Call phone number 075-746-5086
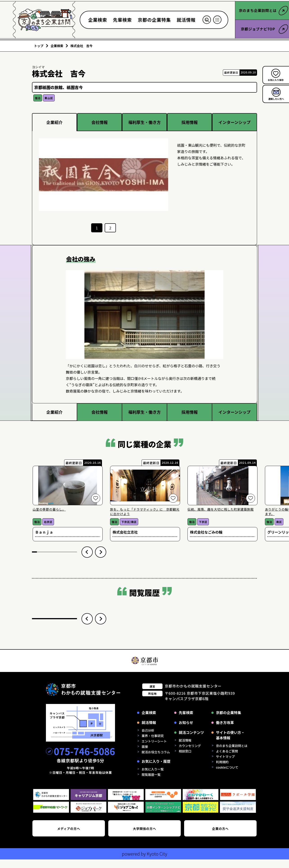 tap(84, 752)
